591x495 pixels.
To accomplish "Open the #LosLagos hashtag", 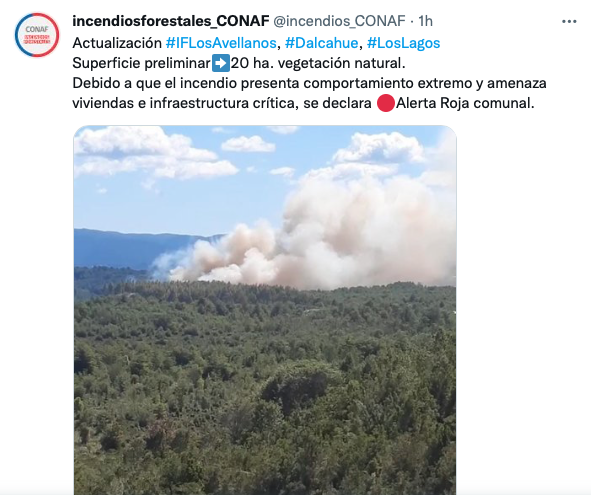I will click(x=403, y=43).
